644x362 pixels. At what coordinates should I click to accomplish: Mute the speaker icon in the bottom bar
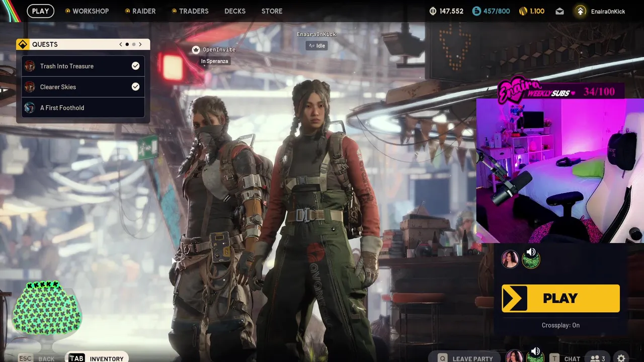[x=536, y=351]
